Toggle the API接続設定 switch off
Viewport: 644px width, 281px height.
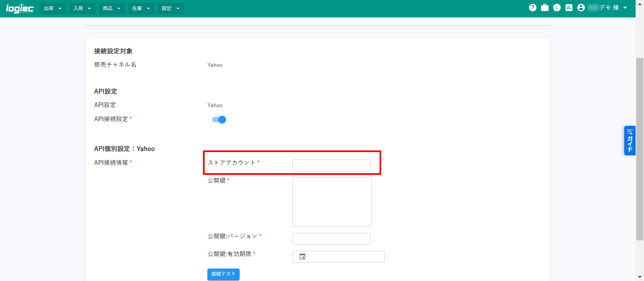click(219, 120)
